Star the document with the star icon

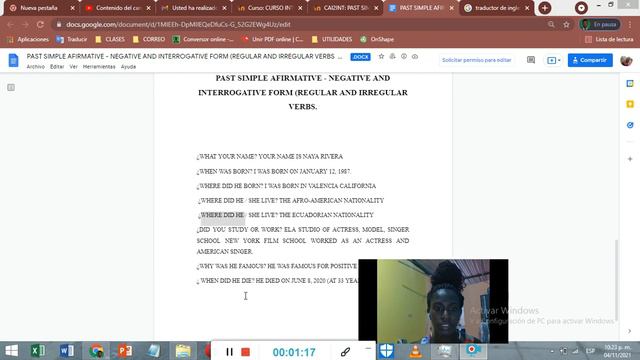(x=381, y=56)
